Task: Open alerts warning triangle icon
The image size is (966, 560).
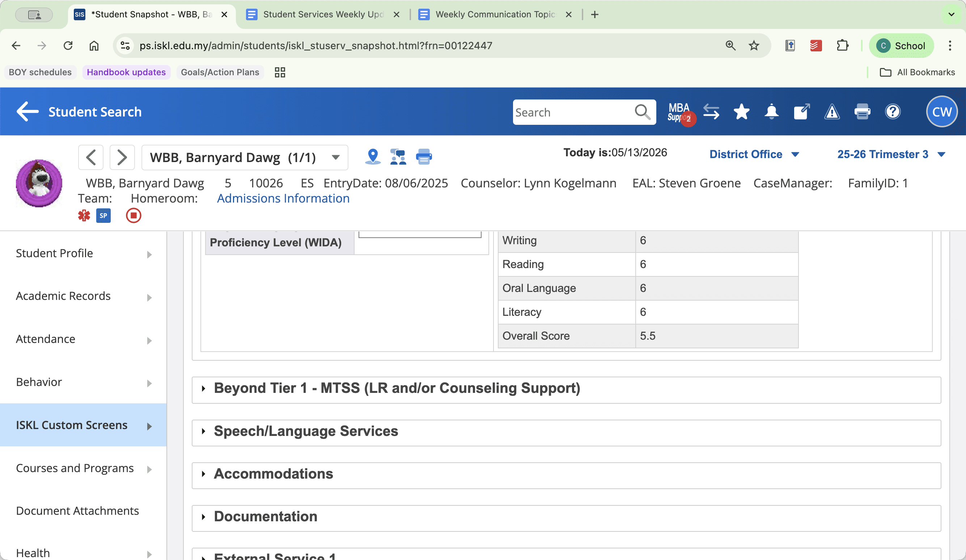Action: 832,112
